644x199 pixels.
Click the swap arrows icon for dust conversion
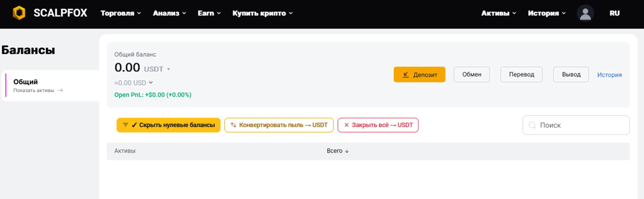[x=233, y=125]
